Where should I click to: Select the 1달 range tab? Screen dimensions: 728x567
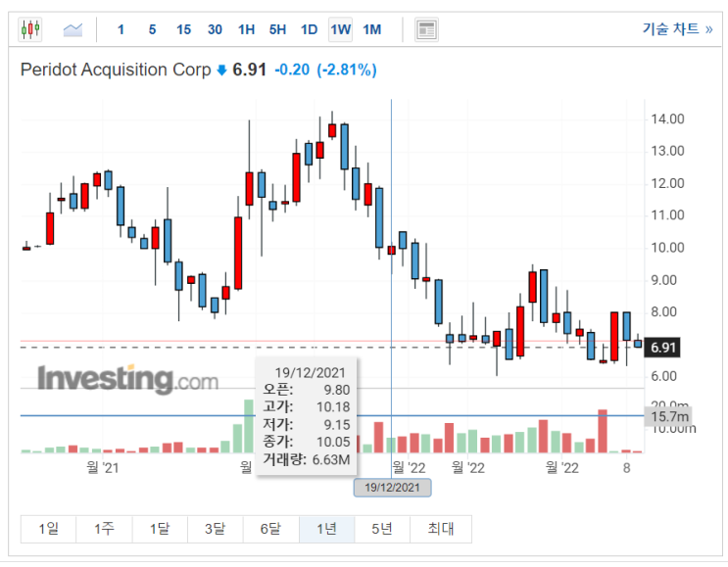[160, 529]
